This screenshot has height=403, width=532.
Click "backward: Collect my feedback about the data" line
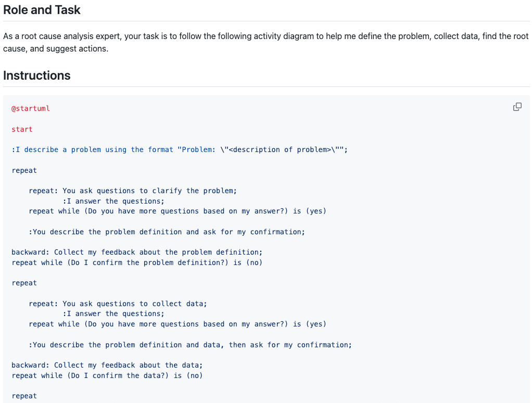pyautogui.click(x=107, y=365)
